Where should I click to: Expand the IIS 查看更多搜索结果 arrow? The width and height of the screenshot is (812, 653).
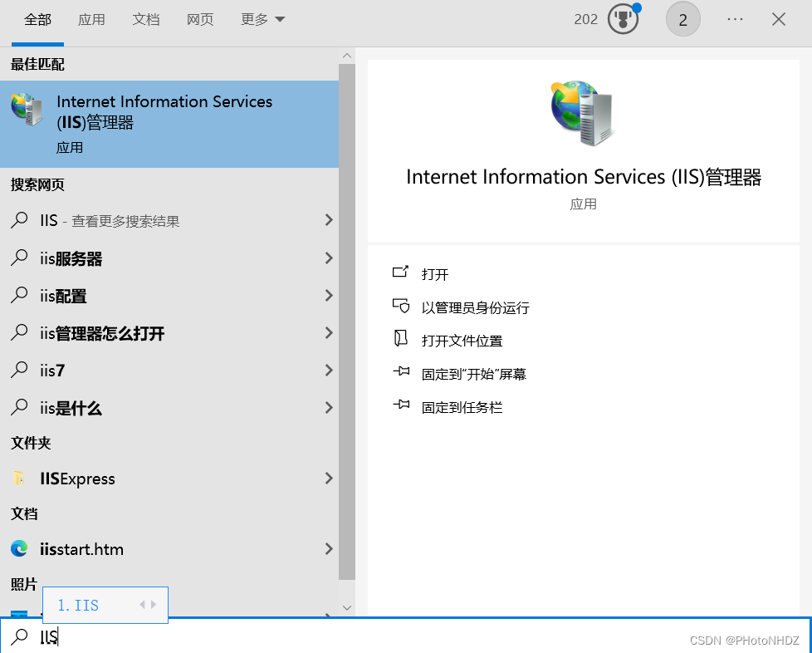coord(328,219)
